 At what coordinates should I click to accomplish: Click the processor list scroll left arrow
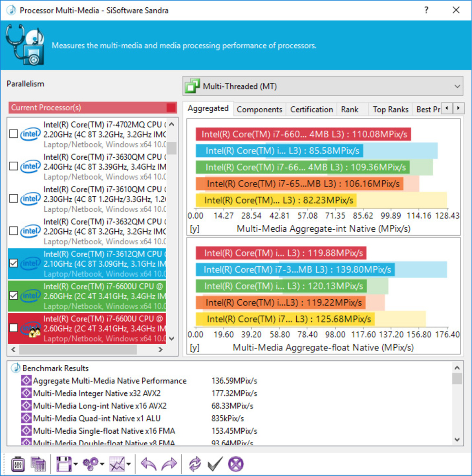pyautogui.click(x=13, y=349)
